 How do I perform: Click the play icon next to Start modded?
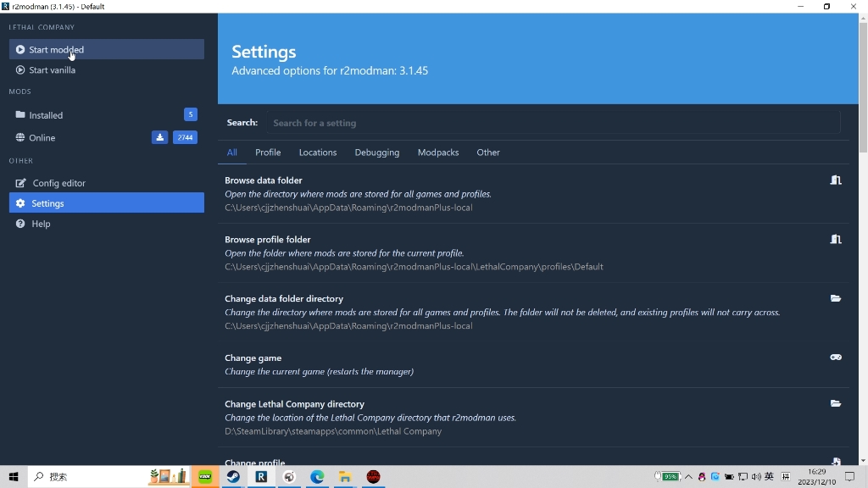20,49
